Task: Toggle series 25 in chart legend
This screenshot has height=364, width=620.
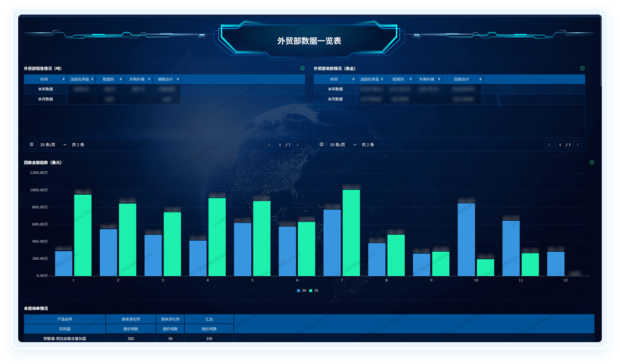Action: pos(314,290)
